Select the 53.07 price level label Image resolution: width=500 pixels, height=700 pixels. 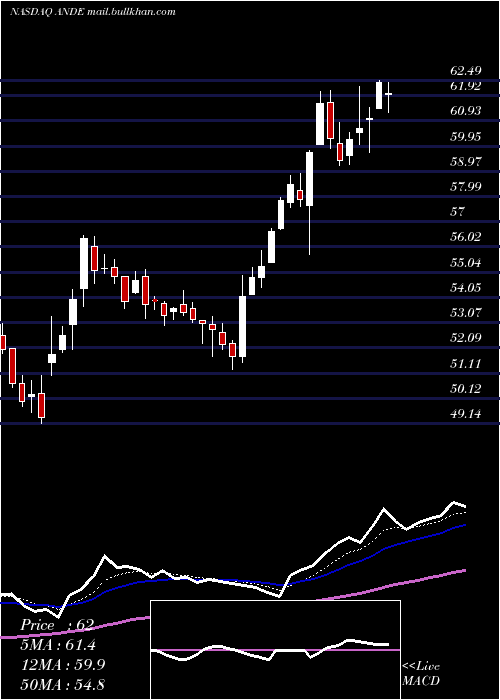pos(466,312)
